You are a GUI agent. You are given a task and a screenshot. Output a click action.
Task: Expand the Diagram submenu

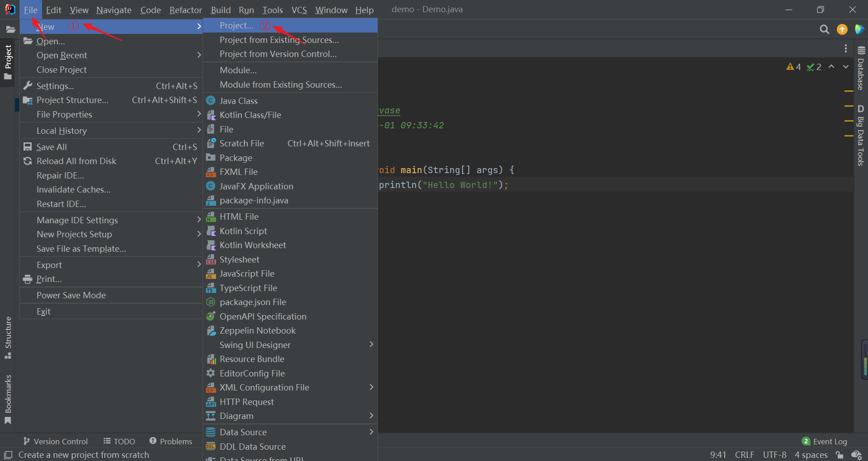290,416
